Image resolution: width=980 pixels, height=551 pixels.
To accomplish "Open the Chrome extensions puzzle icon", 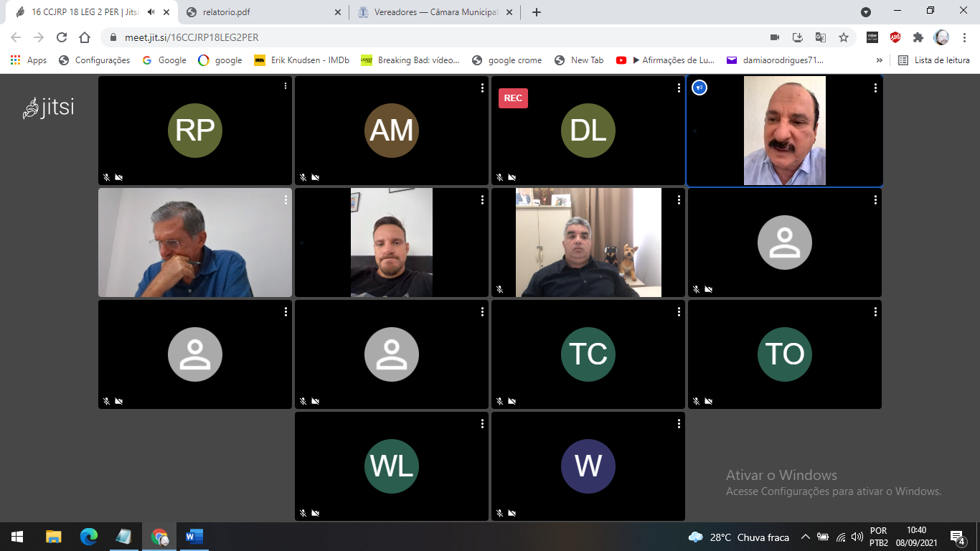I will (x=918, y=37).
